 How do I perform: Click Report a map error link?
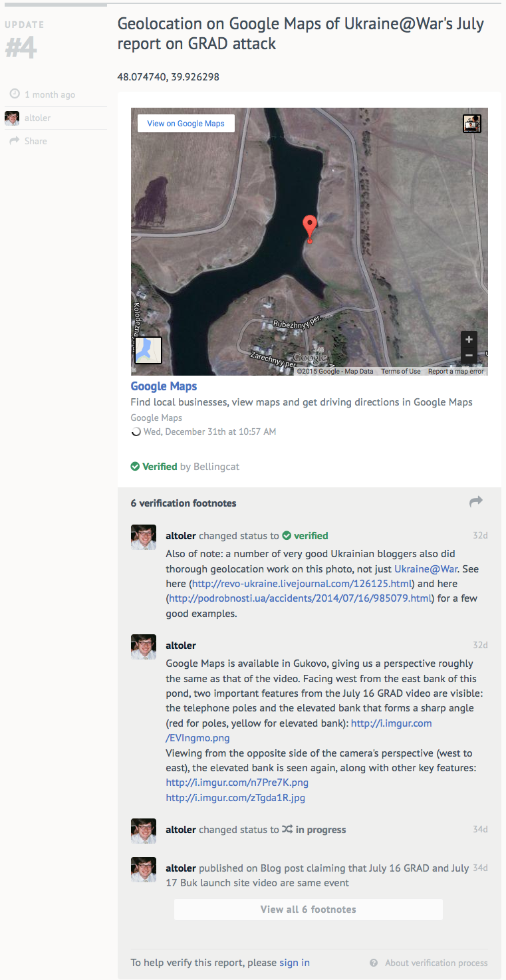click(456, 372)
